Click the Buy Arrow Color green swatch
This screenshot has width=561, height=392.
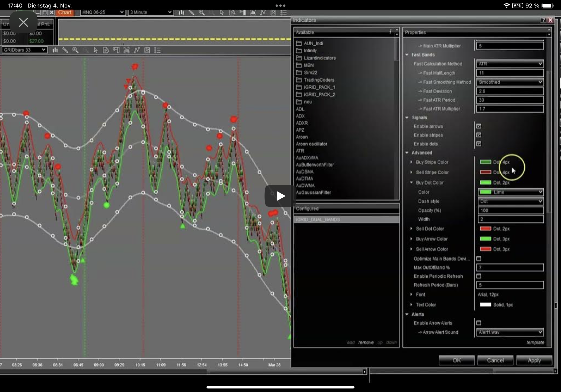485,239
